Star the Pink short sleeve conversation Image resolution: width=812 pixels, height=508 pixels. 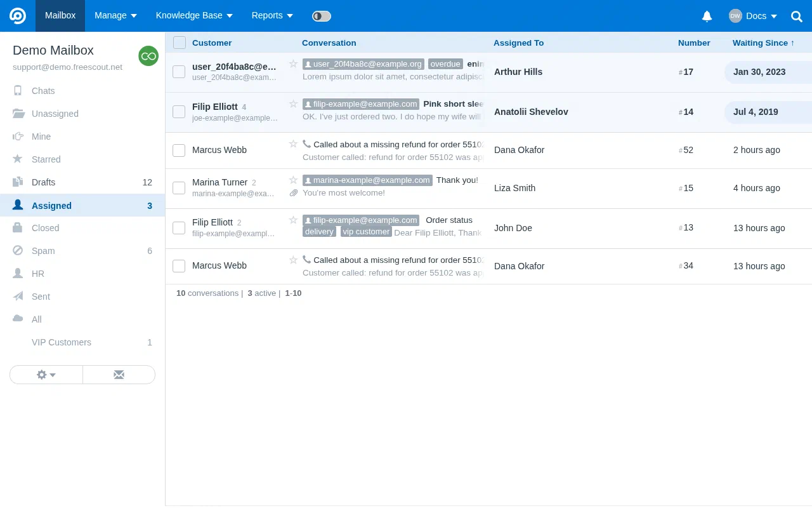pos(293,104)
